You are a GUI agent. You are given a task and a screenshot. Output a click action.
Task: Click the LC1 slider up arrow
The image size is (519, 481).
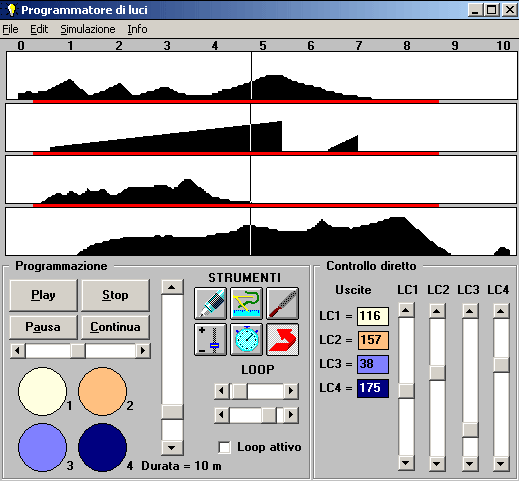(406, 311)
